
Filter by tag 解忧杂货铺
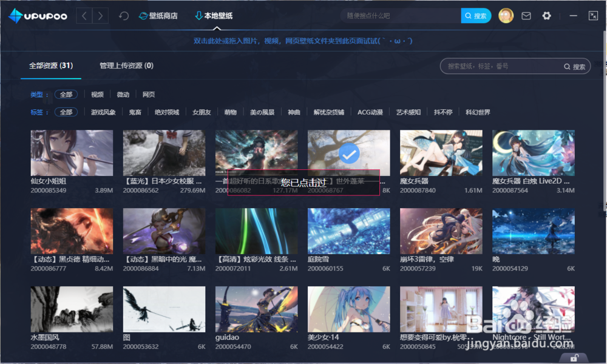[x=328, y=112]
